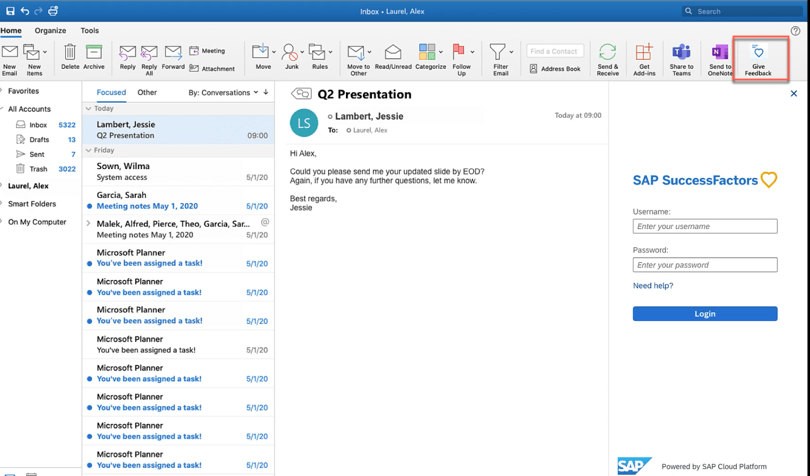Click the Give Feedback icon

[x=758, y=58]
